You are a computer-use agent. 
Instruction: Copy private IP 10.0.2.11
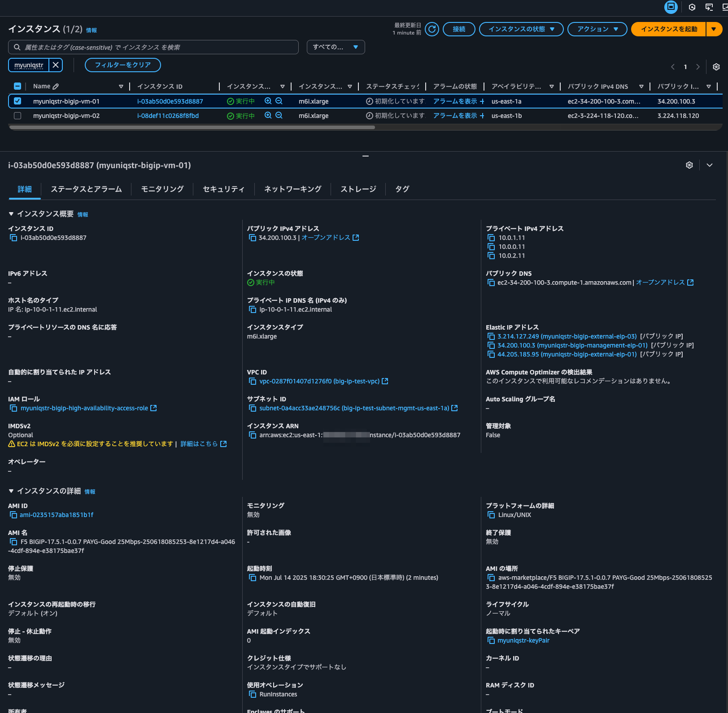coord(491,256)
